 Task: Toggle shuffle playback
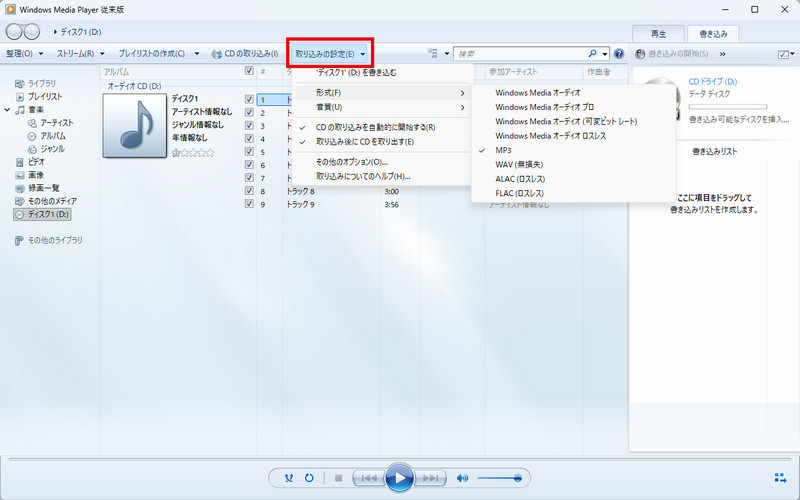point(289,478)
